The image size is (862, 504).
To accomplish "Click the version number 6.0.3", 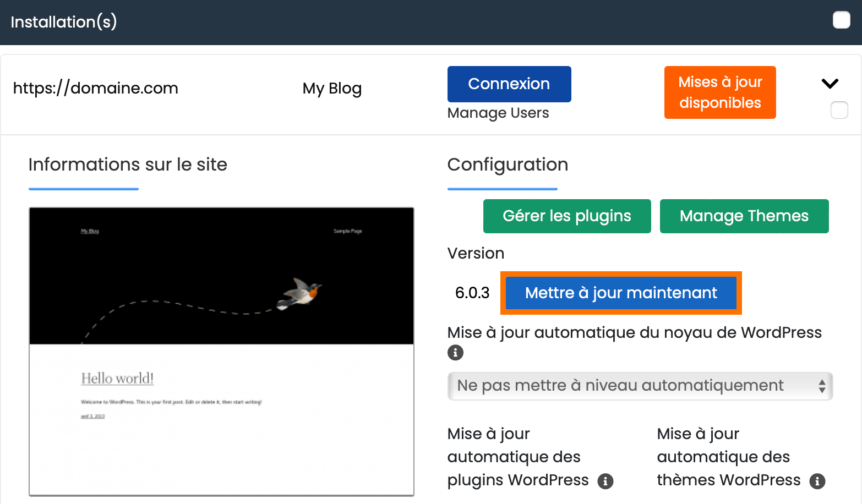I will pyautogui.click(x=472, y=293).
